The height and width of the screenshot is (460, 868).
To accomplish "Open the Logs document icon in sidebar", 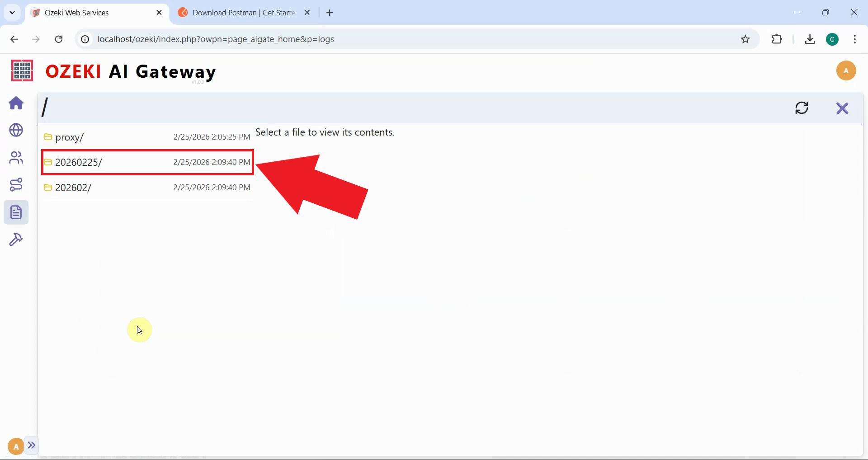I will 16,212.
